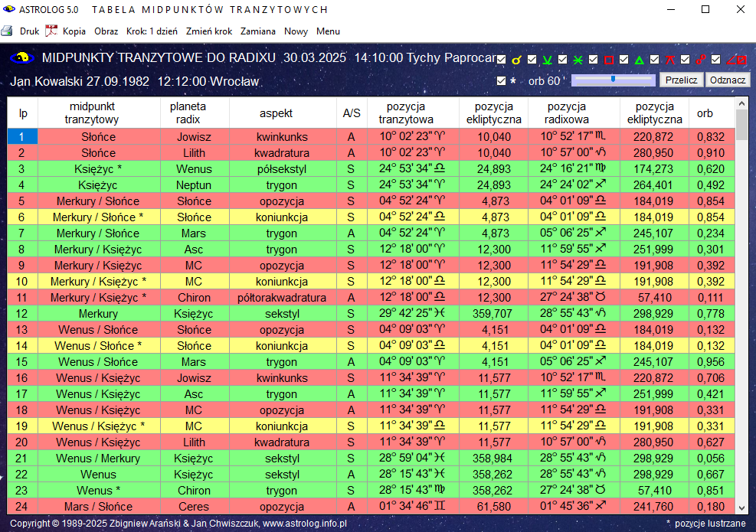Click the table scrollbar down arrow
This screenshot has height=532, width=756.
(x=741, y=507)
